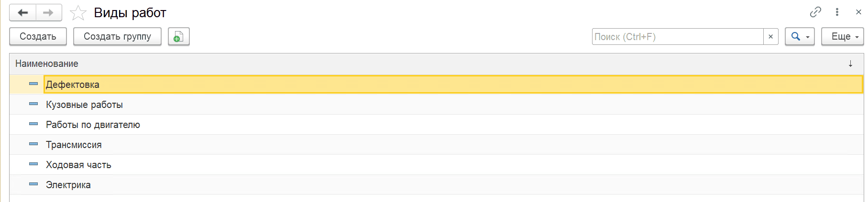Clear the search field with the x
The height and width of the screenshot is (202, 868).
770,37
